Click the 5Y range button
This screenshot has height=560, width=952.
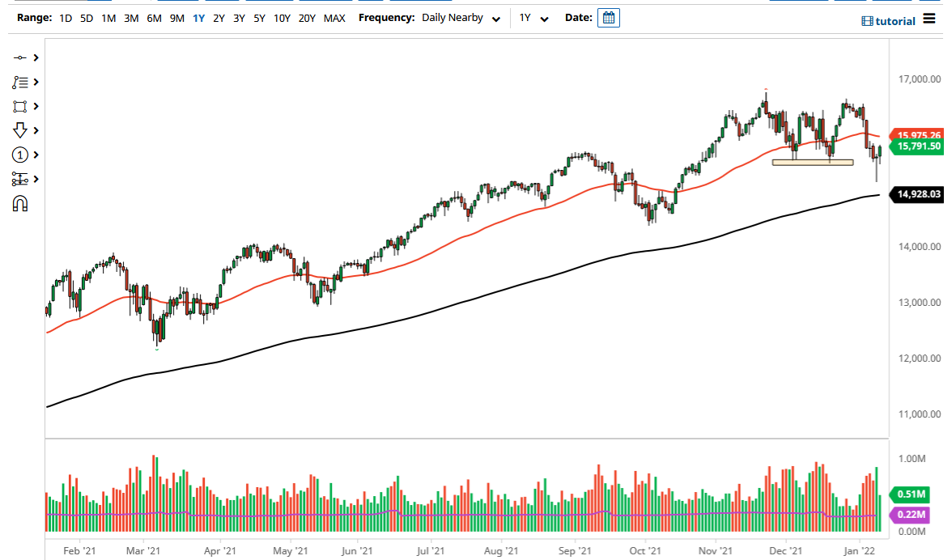[x=260, y=17]
